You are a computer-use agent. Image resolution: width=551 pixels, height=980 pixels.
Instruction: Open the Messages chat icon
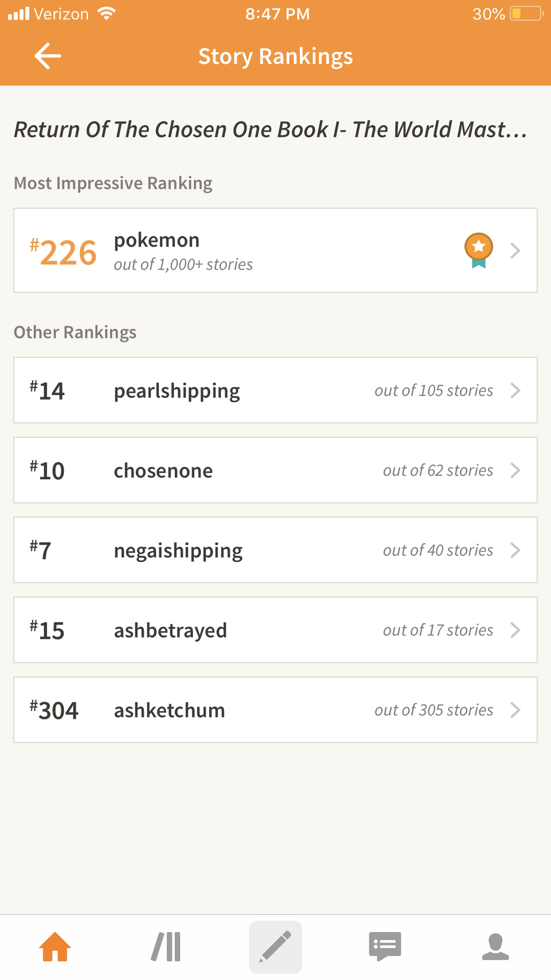point(385,947)
